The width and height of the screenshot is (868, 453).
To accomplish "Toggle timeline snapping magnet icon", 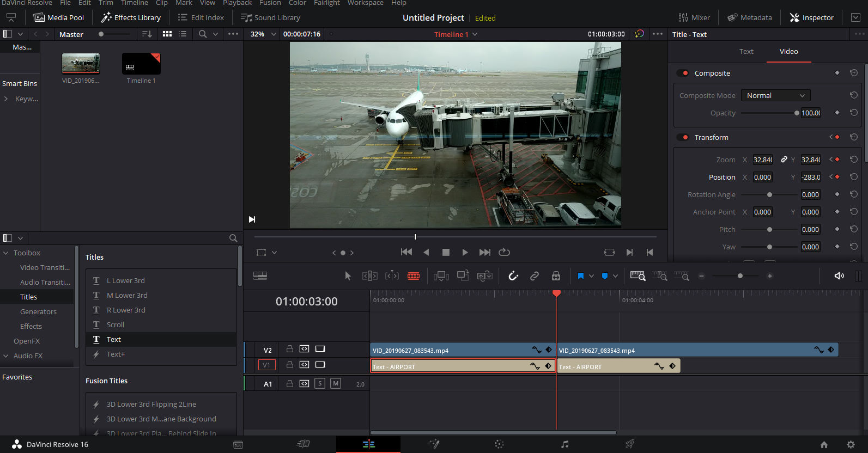I will click(x=513, y=276).
